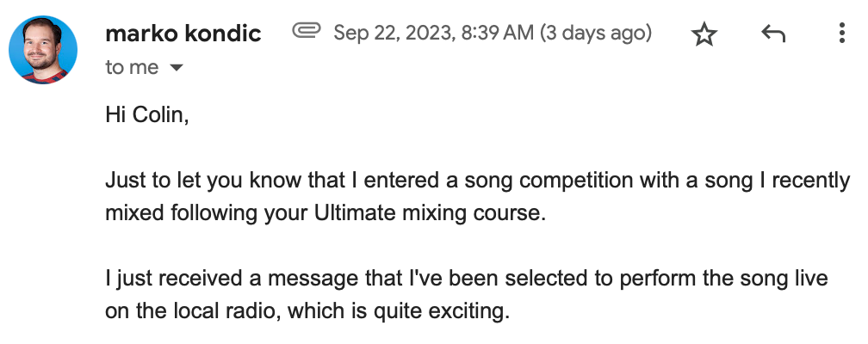
Task: Click the "Hi Colin," greeting line
Action: 146,114
